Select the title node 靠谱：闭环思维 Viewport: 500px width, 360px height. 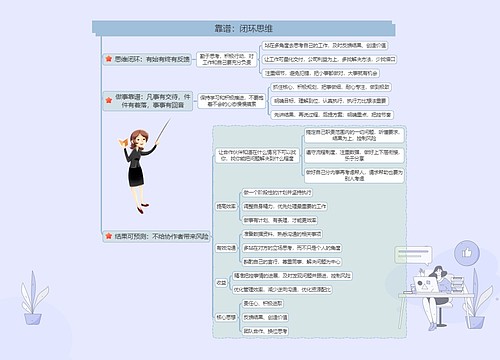(243, 28)
